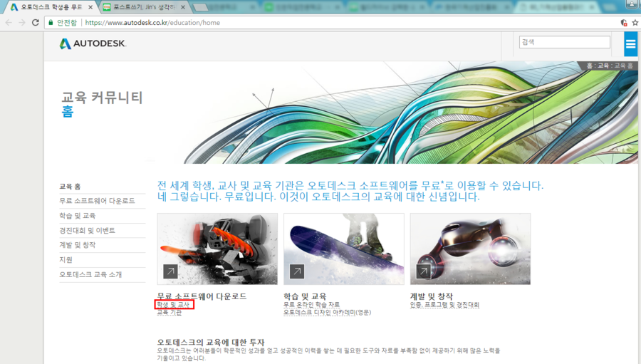
Task: Open 지원 in sidebar
Action: [x=66, y=260]
